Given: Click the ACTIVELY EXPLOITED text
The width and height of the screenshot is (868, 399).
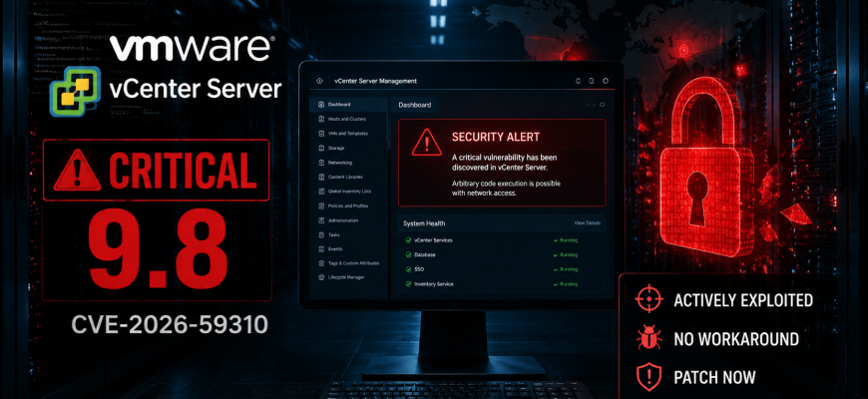Looking at the screenshot, I should (743, 301).
